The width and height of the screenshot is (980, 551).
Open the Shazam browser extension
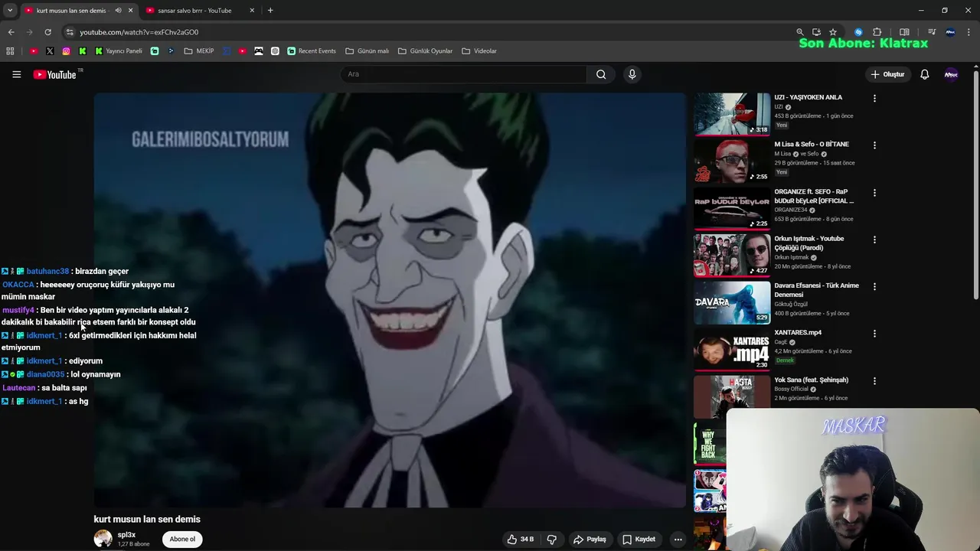pyautogui.click(x=858, y=32)
